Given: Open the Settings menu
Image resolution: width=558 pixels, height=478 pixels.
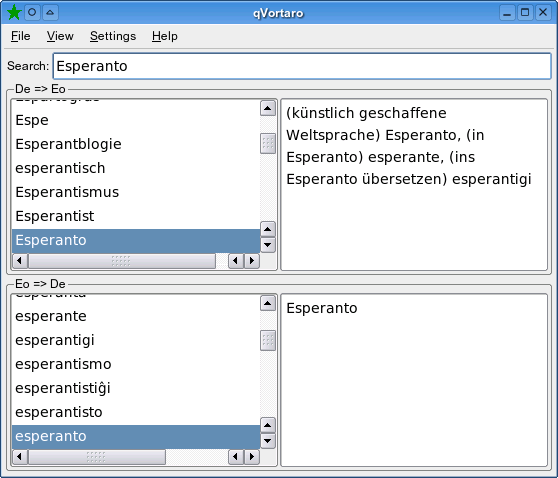Looking at the screenshot, I should [x=113, y=36].
